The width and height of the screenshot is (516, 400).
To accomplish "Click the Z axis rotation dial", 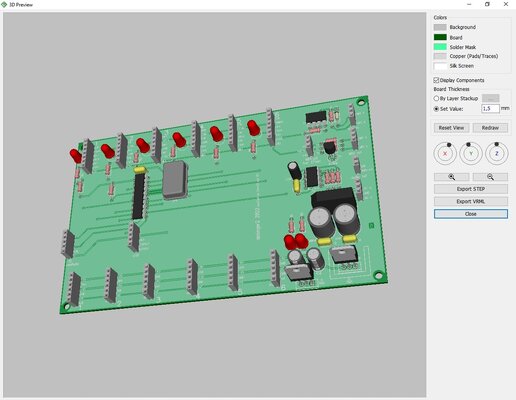I will (497, 153).
